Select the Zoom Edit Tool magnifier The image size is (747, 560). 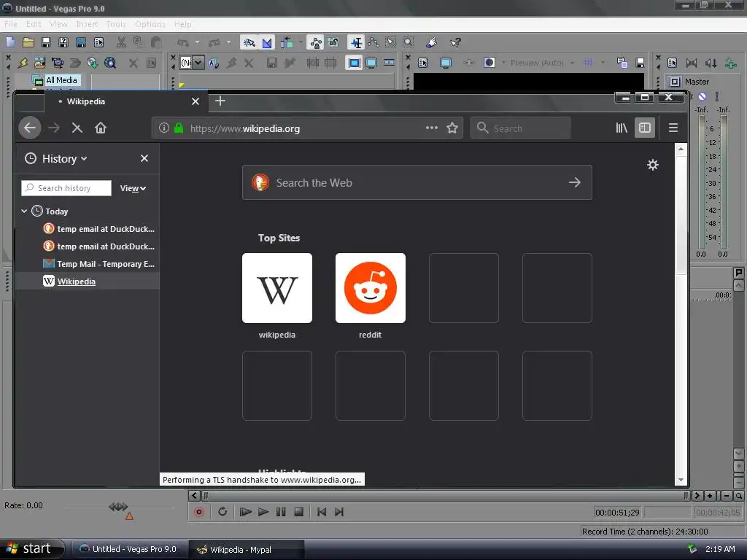(409, 42)
